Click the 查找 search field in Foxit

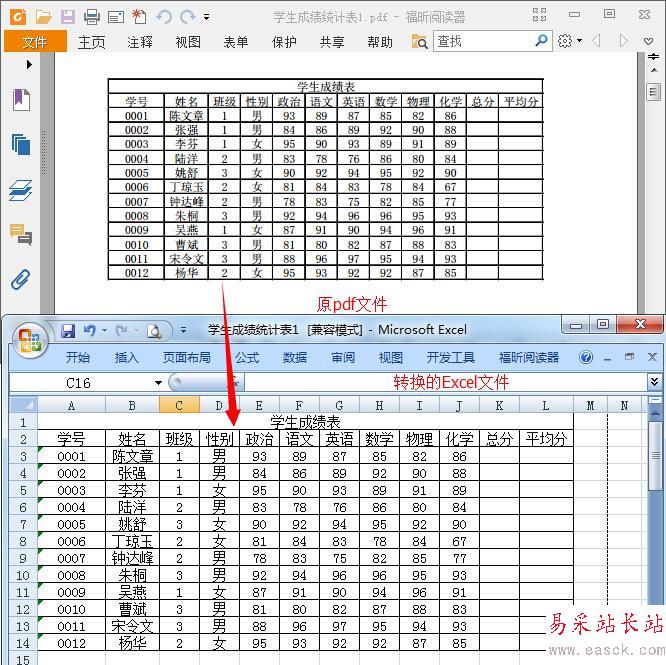[x=484, y=41]
